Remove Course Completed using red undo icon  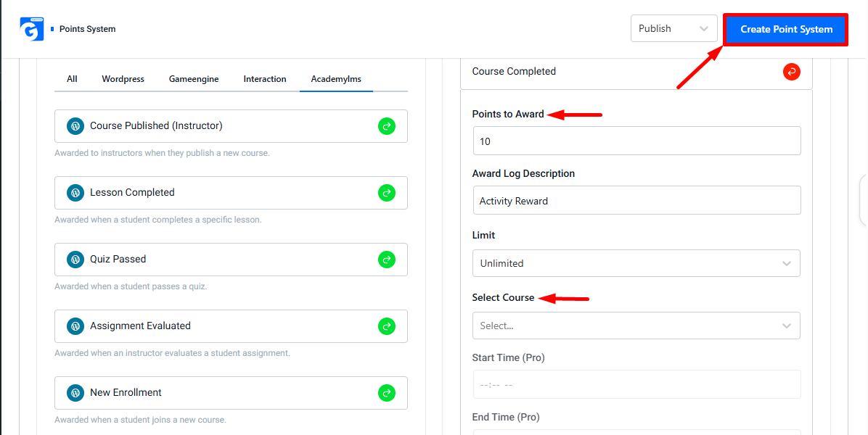[x=792, y=71]
